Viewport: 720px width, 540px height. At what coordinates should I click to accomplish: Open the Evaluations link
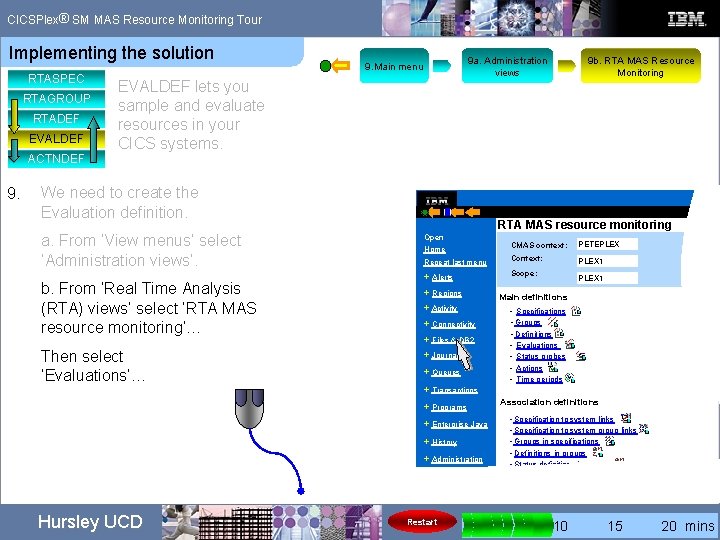click(x=537, y=345)
